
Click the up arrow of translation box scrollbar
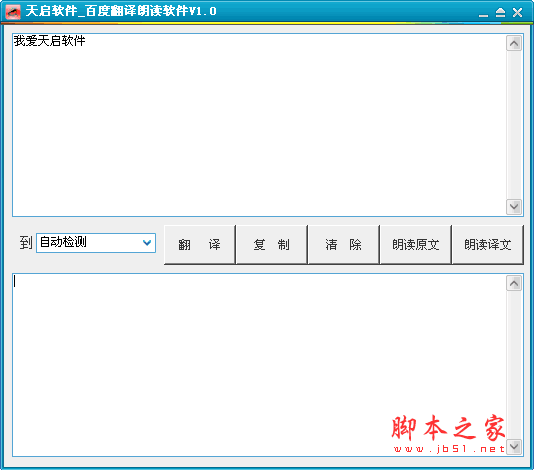tap(514, 283)
